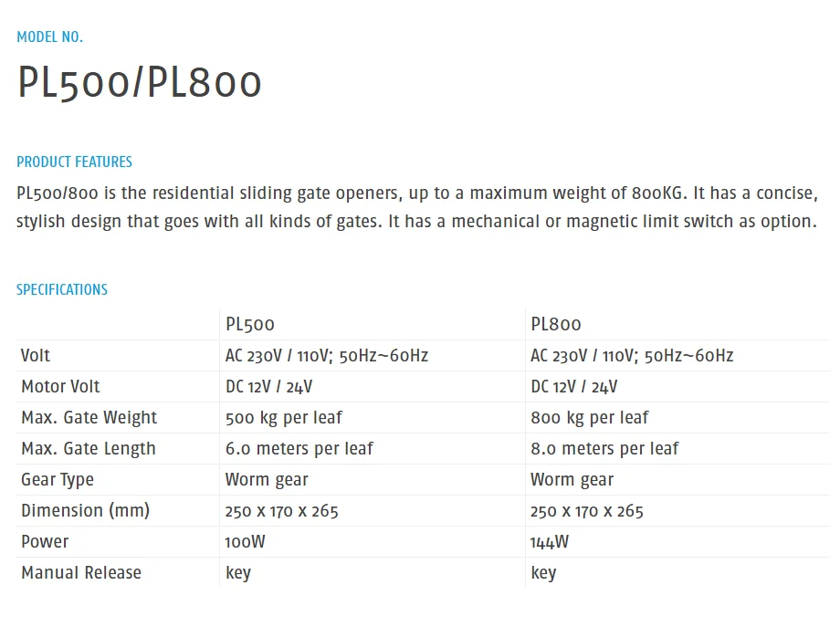Viewport: 840px width, 627px height.
Task: Click the SPECIFICATIONS heading
Action: 62,289
